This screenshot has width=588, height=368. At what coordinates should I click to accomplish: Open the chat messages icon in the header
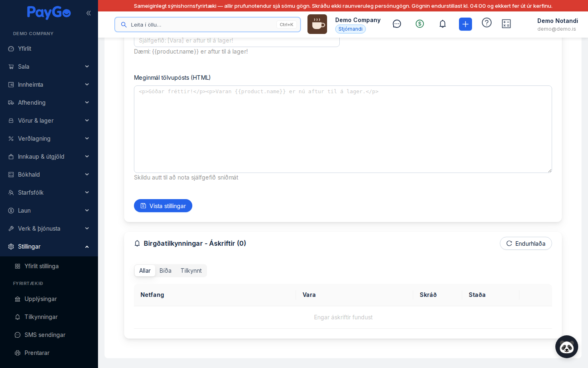[x=397, y=24]
